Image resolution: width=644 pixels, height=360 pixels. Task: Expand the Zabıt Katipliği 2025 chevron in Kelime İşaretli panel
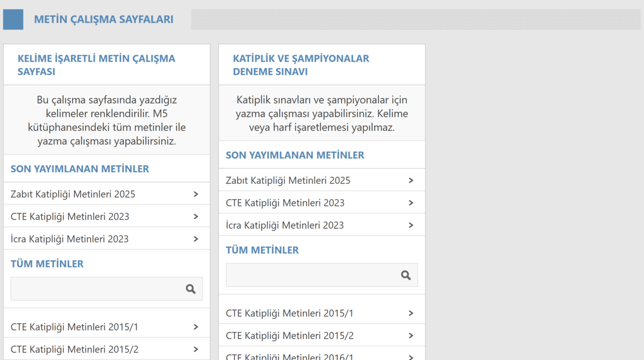click(x=196, y=194)
